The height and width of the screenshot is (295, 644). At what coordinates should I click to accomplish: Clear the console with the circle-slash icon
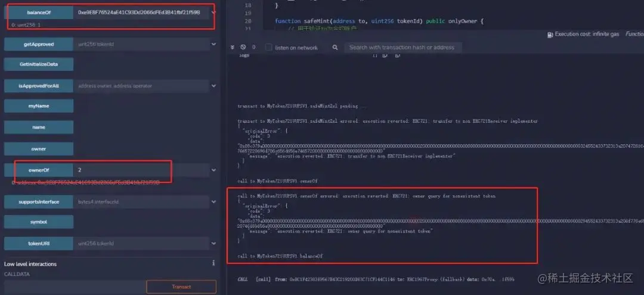(243, 47)
